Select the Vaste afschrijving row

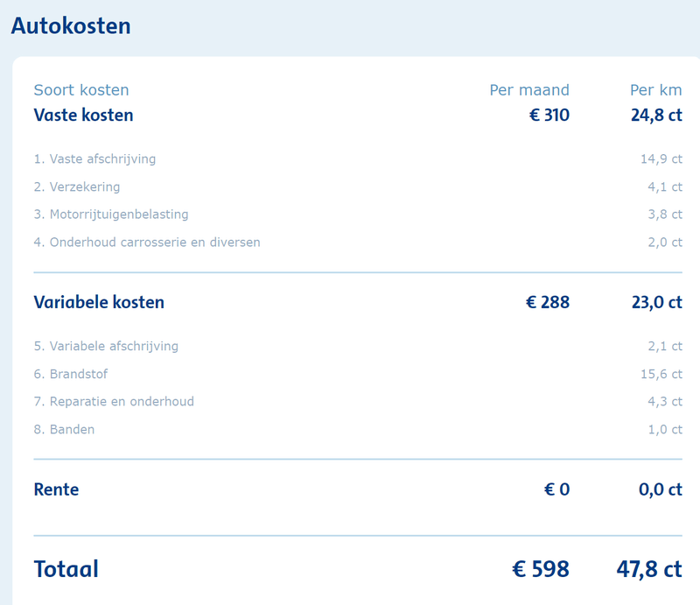358,159
